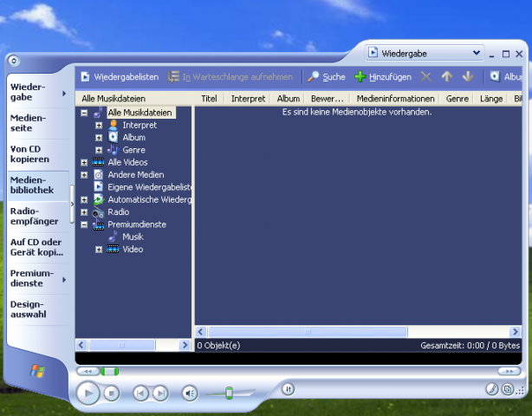Change player color with brush icon
Screen dimensions: 532x416
point(492,389)
